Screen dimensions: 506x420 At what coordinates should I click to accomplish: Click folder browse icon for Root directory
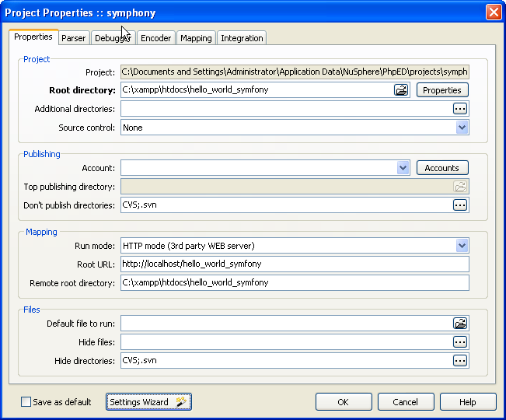pos(400,90)
